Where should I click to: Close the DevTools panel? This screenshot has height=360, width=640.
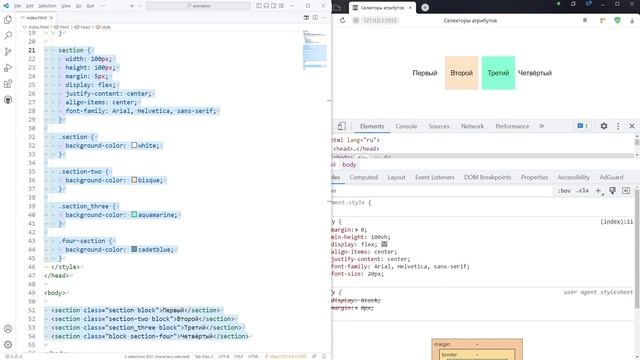[632, 126]
